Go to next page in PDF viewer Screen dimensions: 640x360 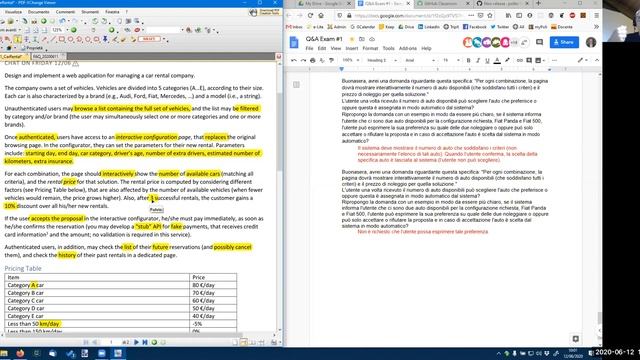coord(136,342)
